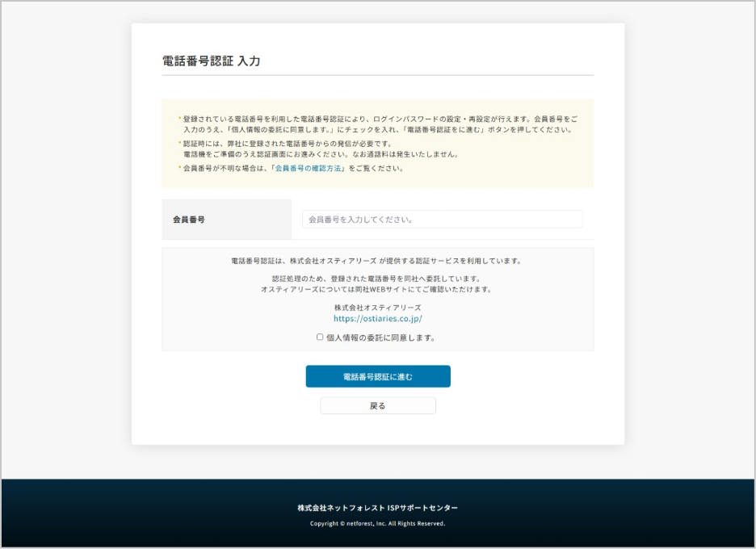This screenshot has width=756, height=549.
Task: Click the 戻る button
Action: pos(377,405)
